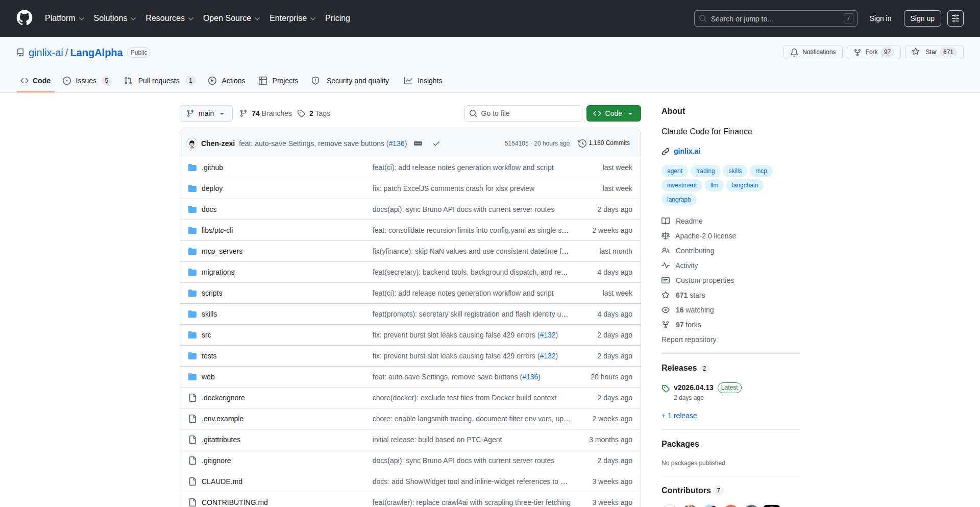The image size is (980, 507).
Task: Open the 74 Branches list
Action: tap(266, 113)
